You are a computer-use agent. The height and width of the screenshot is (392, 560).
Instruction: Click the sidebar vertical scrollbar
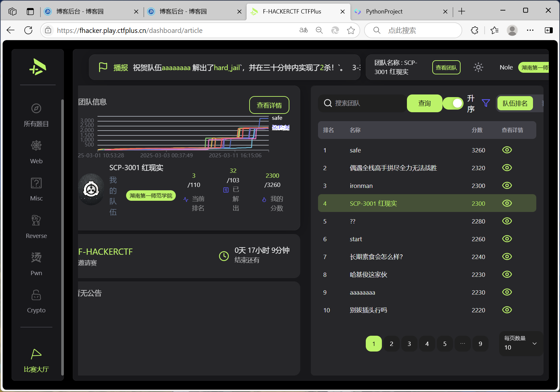coord(62,237)
